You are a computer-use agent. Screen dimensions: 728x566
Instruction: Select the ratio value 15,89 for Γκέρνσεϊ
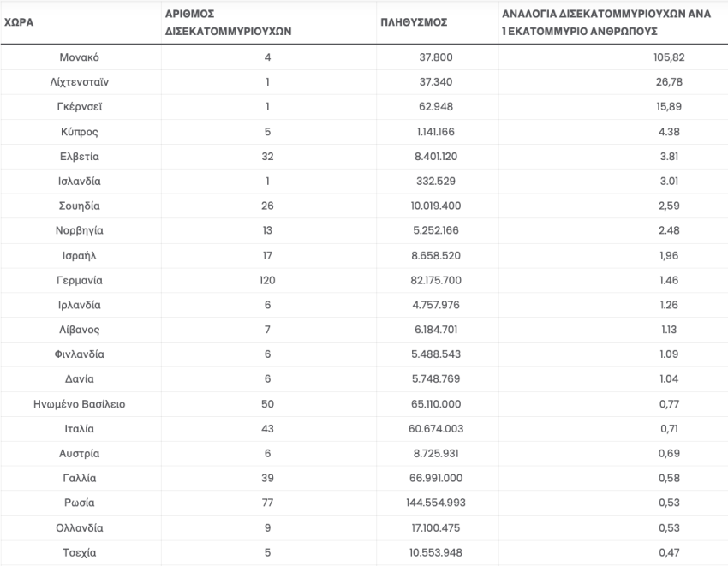[x=669, y=107]
